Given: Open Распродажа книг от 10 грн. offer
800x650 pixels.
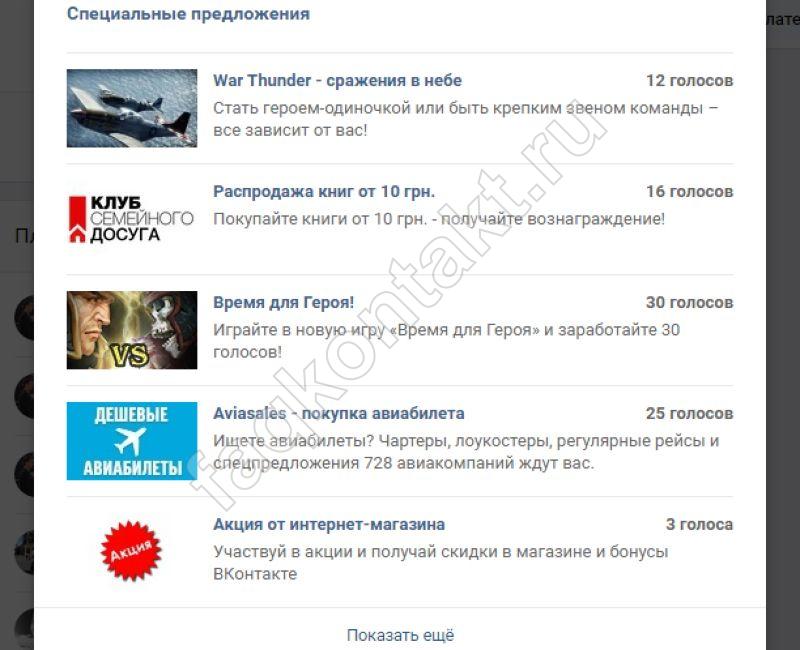Looking at the screenshot, I should tap(324, 192).
